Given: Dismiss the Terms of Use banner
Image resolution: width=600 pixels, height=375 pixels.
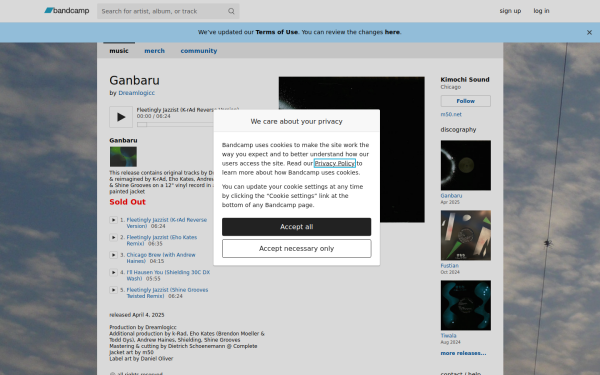Looking at the screenshot, I should click(589, 33).
